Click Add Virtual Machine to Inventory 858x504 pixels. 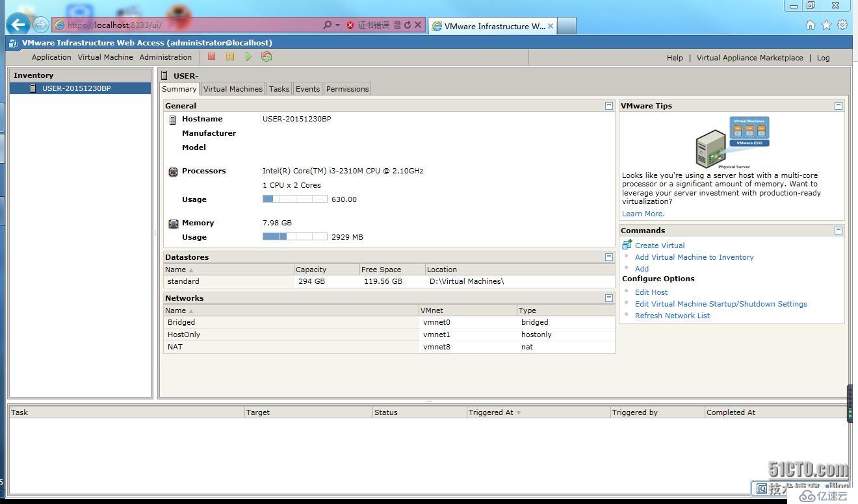[694, 257]
